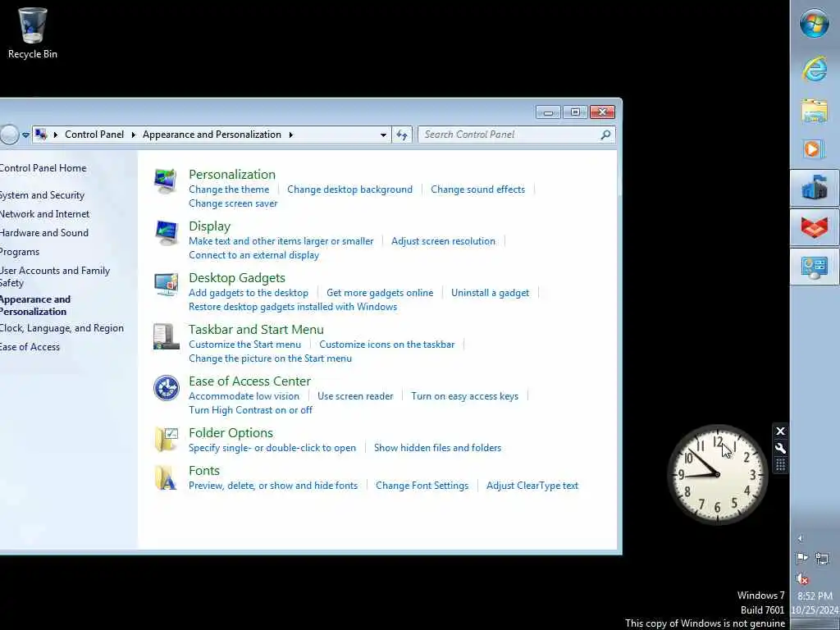This screenshot has height=630, width=840.
Task: Click the Display category icon
Action: click(166, 232)
